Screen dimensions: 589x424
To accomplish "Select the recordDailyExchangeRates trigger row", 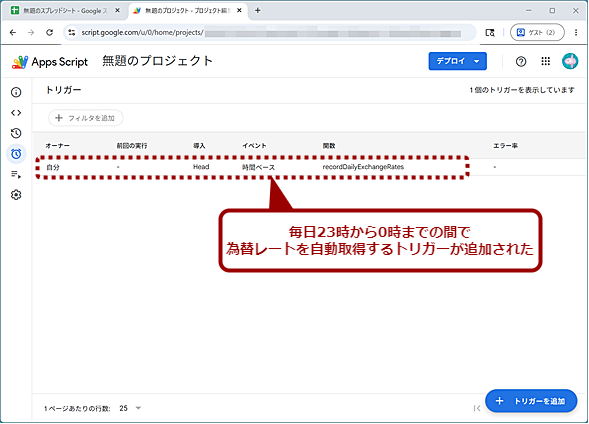I will 310,167.
